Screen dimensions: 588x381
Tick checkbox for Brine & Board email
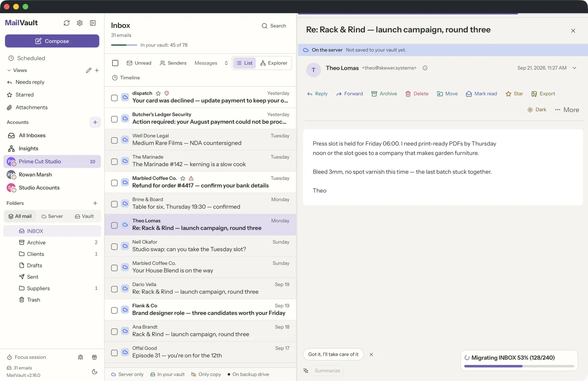click(x=114, y=204)
